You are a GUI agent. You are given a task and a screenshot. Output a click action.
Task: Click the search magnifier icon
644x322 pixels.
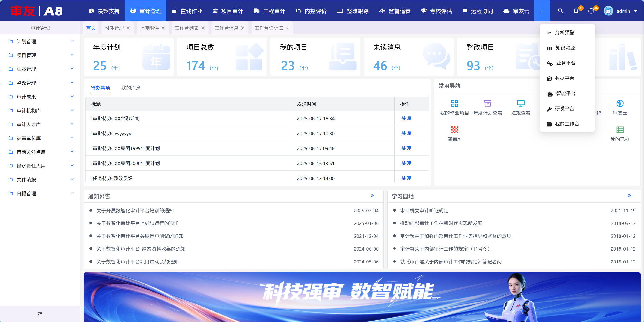click(x=561, y=11)
